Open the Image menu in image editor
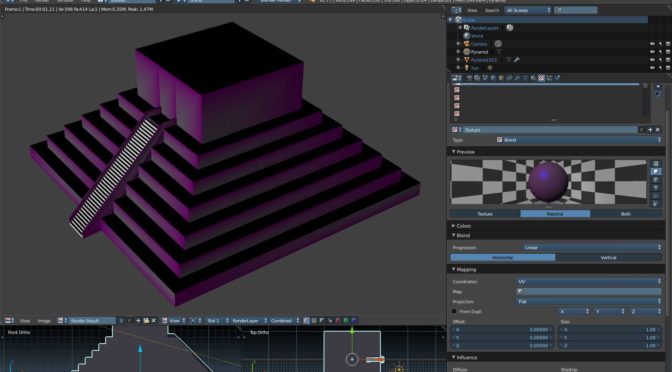Screen dimensions: 672x372 [x=44, y=321]
